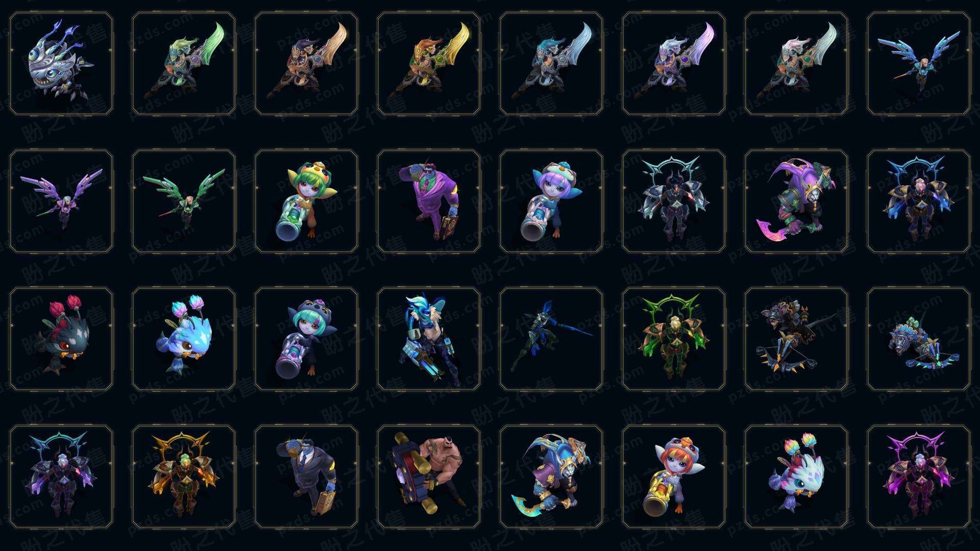Viewport: 980px width, 551px height.
Task: Select the lavender-bladed swordsman skin
Action: tap(674, 64)
